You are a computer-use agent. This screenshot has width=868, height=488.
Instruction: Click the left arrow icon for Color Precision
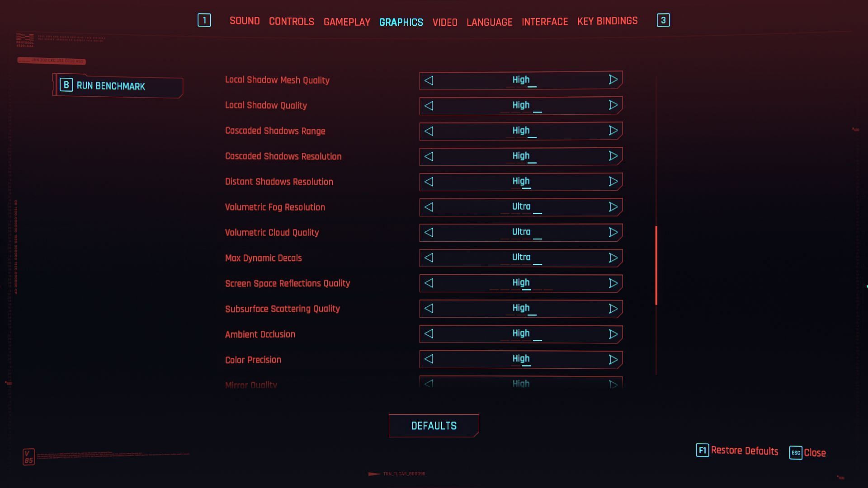click(x=429, y=359)
